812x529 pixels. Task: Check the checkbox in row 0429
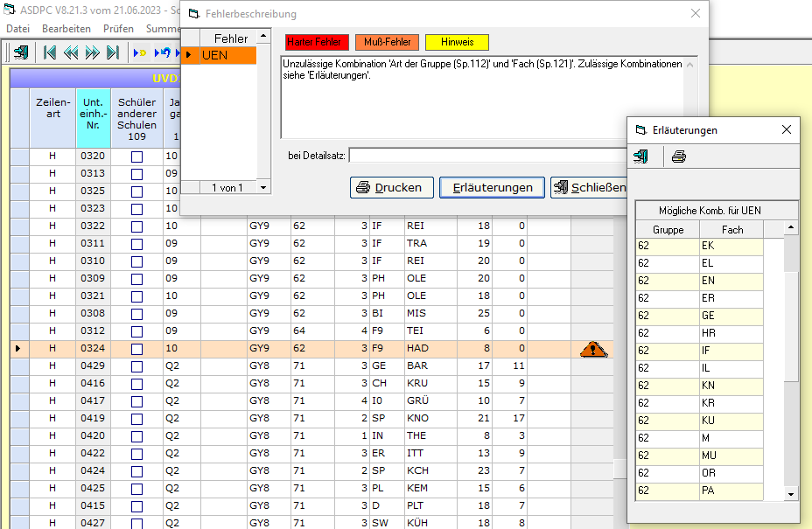click(136, 366)
